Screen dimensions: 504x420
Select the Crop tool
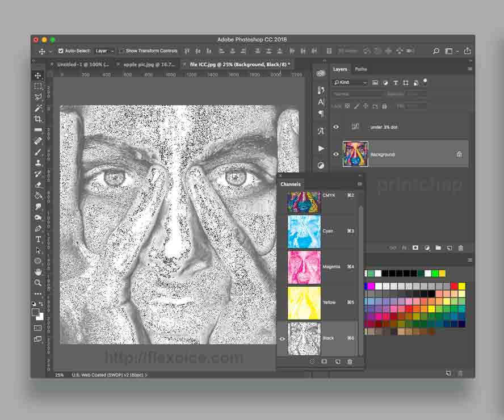tap(38, 119)
